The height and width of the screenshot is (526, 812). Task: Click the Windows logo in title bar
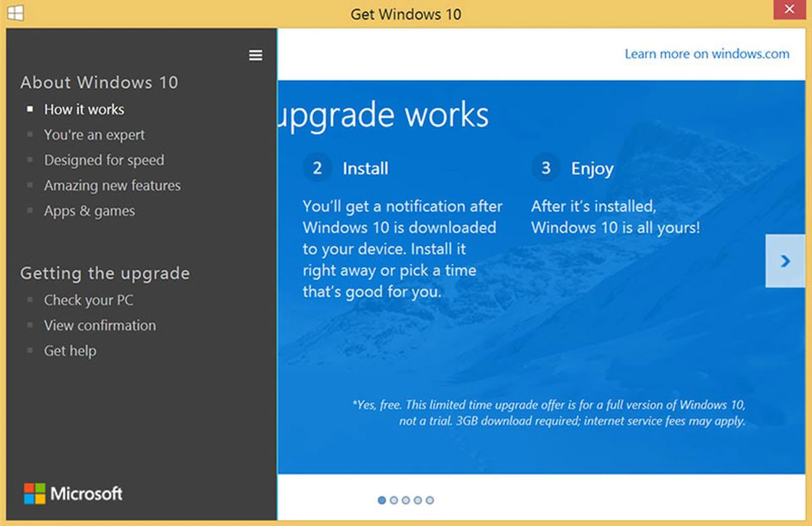tap(16, 13)
